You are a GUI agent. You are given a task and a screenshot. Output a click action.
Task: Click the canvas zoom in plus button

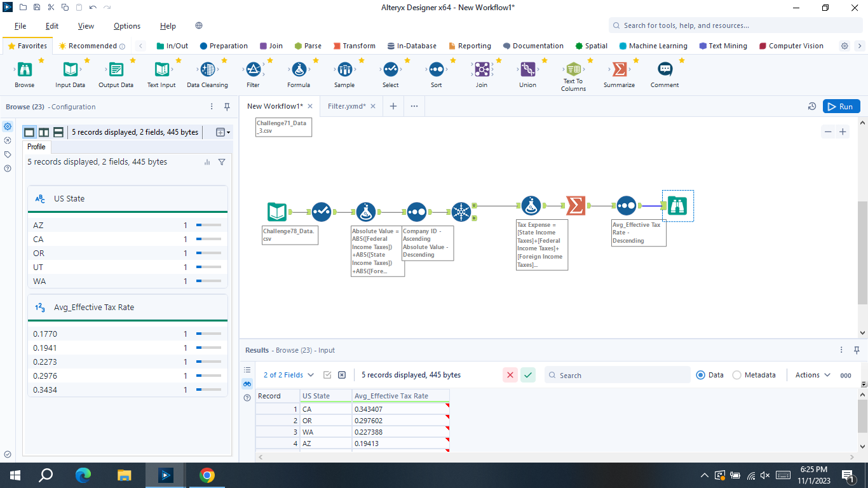(843, 132)
